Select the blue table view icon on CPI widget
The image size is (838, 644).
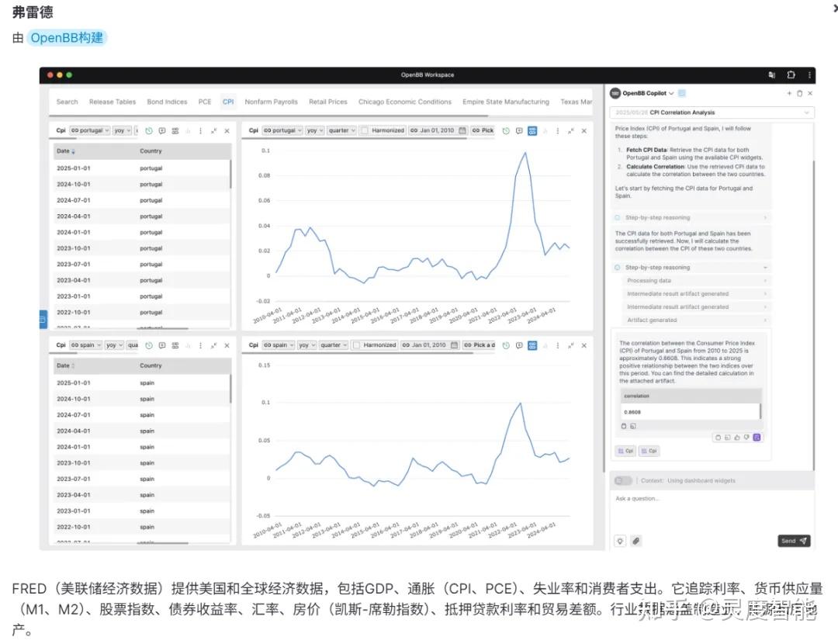(532, 130)
